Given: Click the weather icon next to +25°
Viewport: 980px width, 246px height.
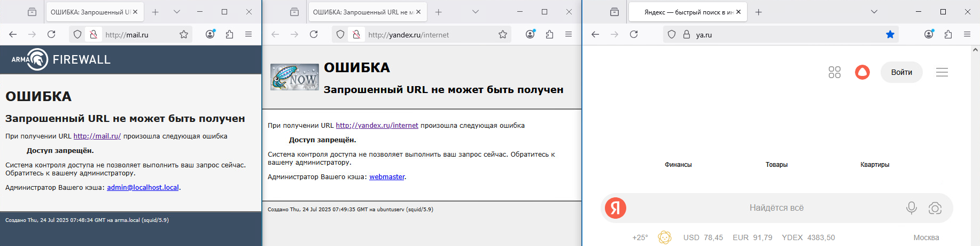Looking at the screenshot, I should click(x=664, y=237).
